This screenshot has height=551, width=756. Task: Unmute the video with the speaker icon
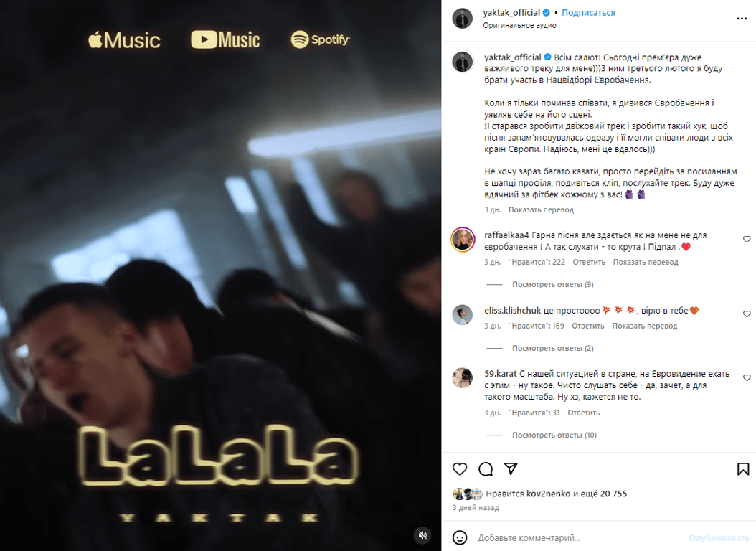coord(422,535)
